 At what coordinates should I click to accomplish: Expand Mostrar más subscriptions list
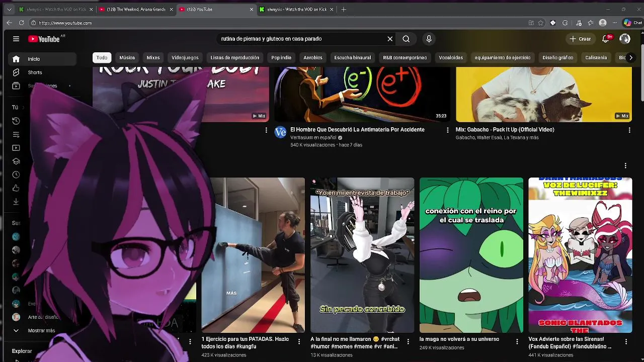tap(41, 330)
